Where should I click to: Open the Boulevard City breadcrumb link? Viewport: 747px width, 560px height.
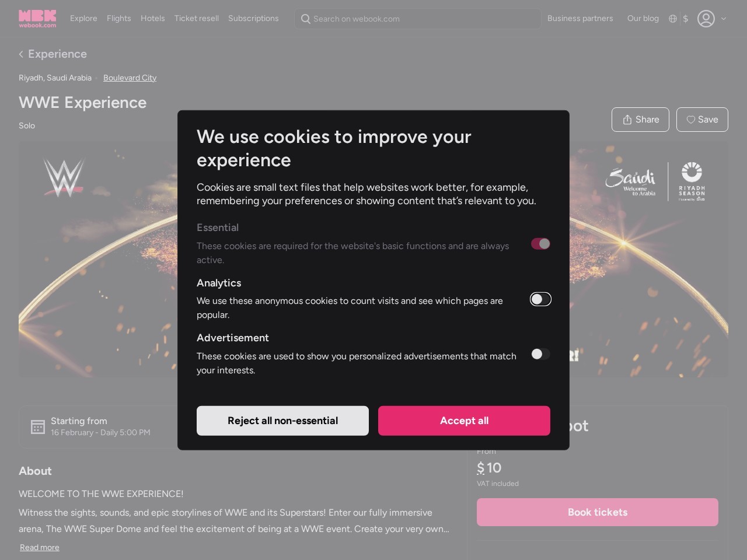click(x=130, y=78)
